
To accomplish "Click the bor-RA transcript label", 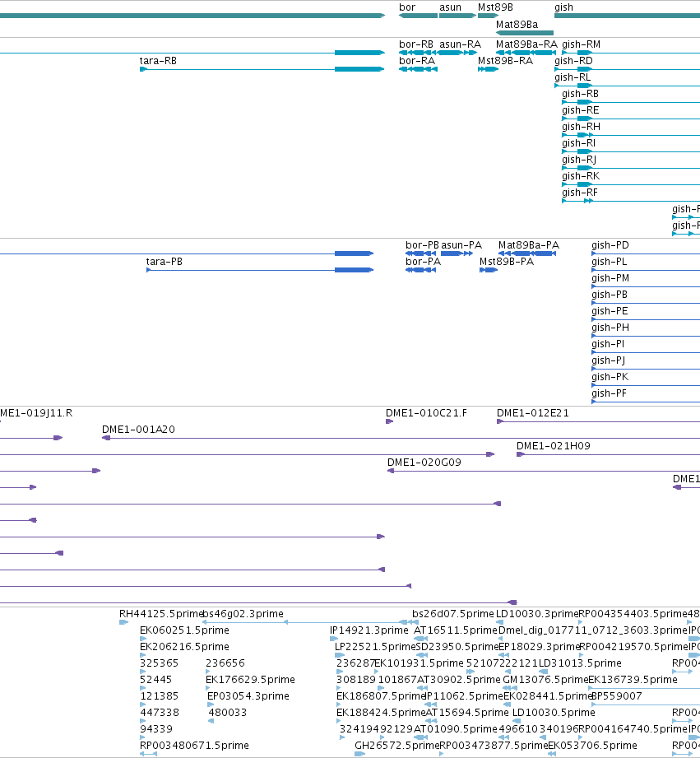I will coord(417,60).
